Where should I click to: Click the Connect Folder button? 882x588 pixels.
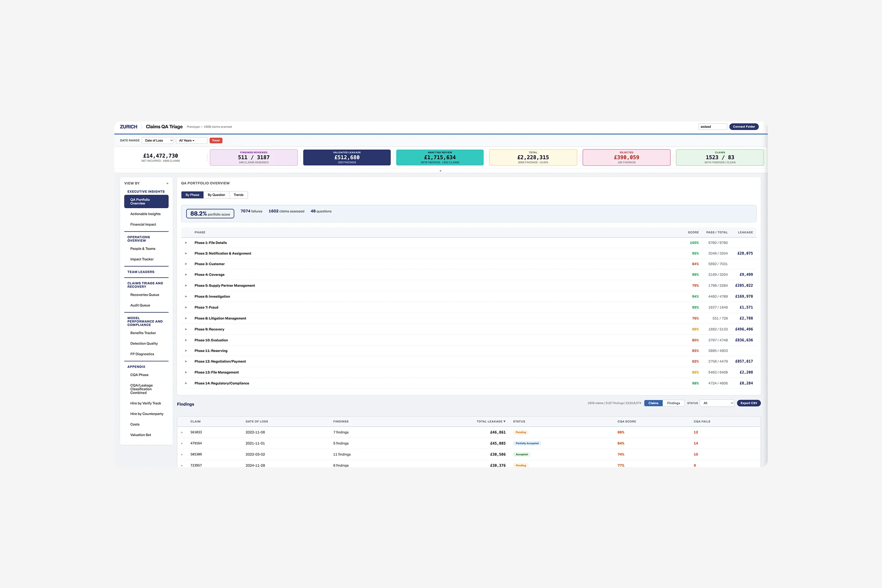coord(744,127)
